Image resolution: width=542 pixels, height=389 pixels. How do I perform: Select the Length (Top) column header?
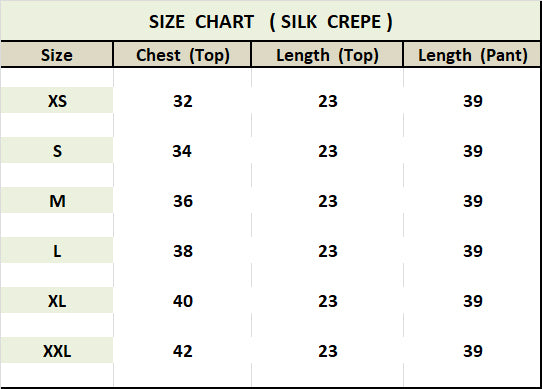click(327, 55)
